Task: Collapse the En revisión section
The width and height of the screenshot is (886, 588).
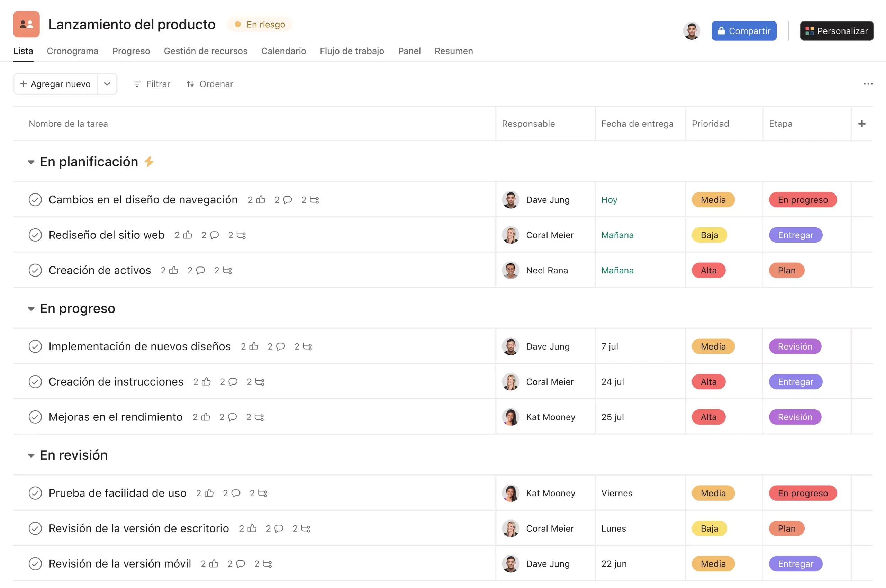Action: (31, 455)
